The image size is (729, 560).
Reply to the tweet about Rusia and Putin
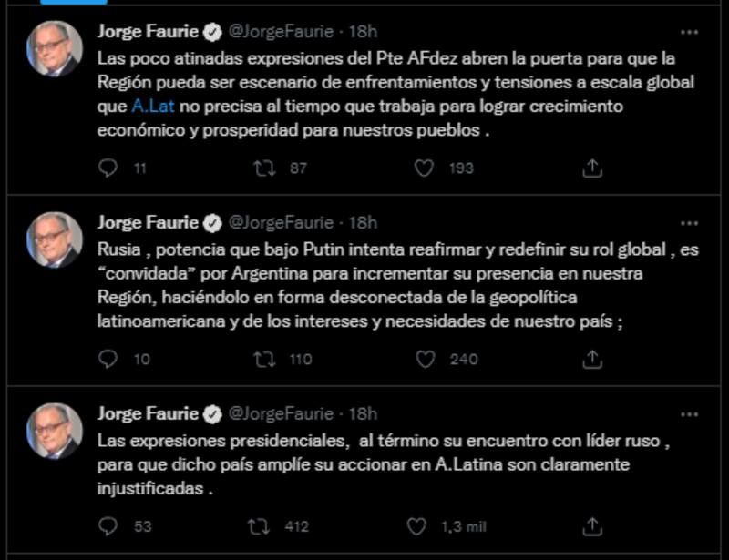(108, 359)
